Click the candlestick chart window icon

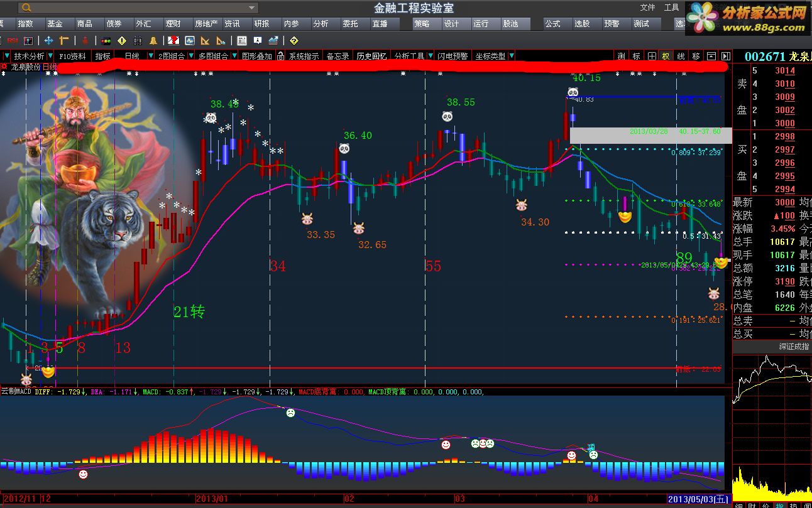pyautogui.click(x=28, y=40)
